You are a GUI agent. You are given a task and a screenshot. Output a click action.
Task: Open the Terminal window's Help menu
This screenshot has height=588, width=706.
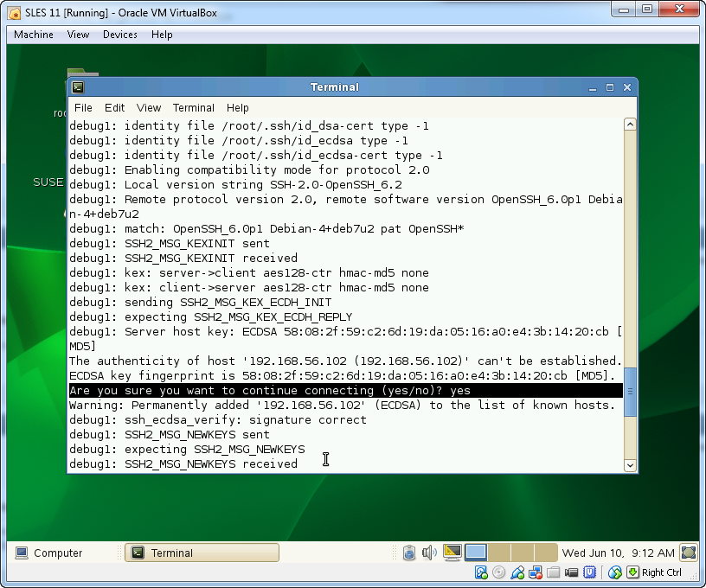[x=237, y=108]
